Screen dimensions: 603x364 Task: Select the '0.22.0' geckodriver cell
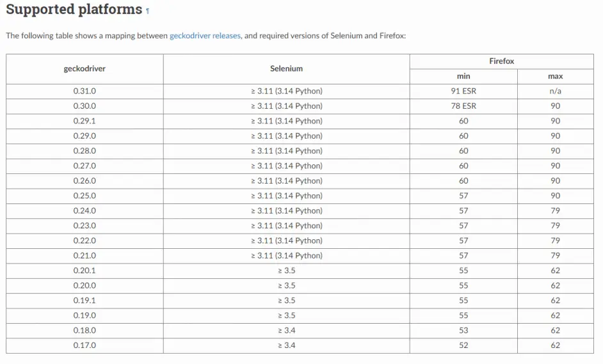point(84,241)
